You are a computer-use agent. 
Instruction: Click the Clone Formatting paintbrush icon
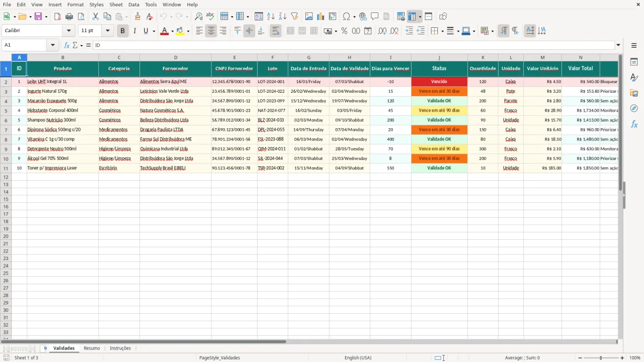138,17
